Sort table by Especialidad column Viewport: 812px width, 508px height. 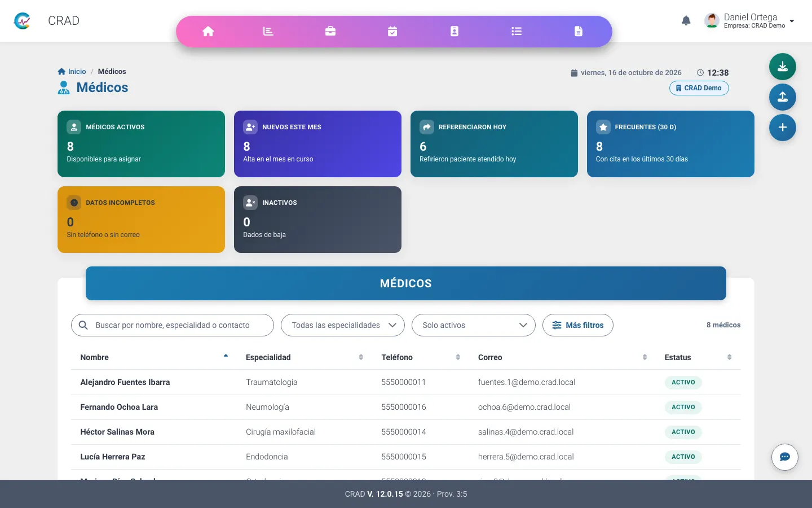[304, 357]
